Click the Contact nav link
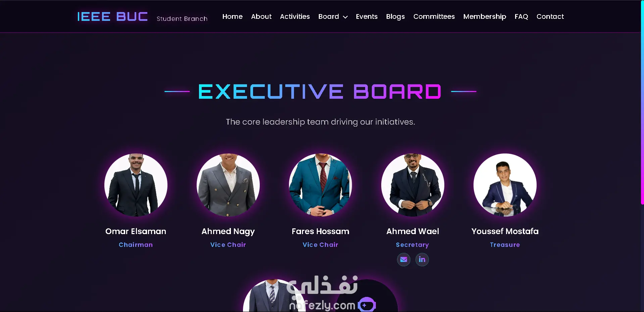 pyautogui.click(x=550, y=16)
